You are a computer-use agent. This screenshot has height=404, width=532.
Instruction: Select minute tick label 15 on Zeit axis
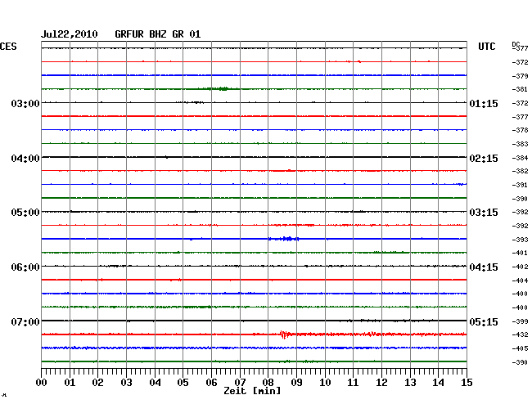pos(467,383)
